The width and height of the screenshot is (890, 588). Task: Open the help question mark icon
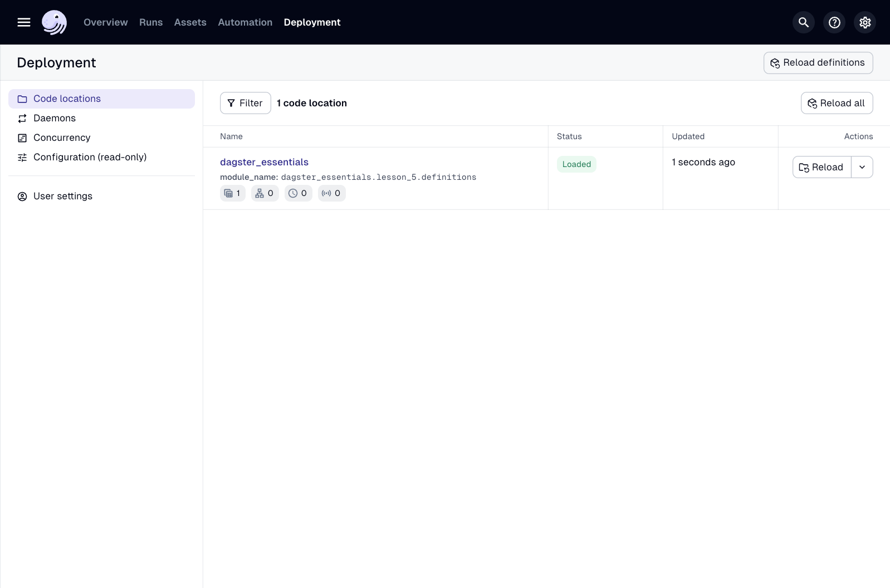834,22
